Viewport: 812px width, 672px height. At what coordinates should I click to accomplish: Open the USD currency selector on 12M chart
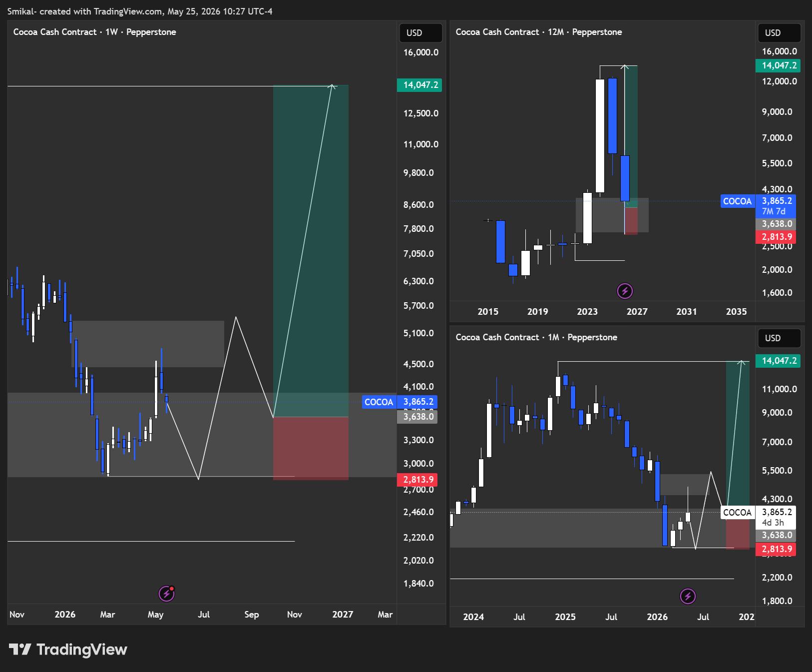[x=779, y=33]
